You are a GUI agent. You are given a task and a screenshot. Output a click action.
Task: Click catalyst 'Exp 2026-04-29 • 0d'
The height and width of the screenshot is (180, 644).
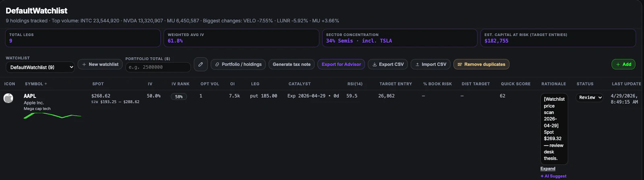313,96
